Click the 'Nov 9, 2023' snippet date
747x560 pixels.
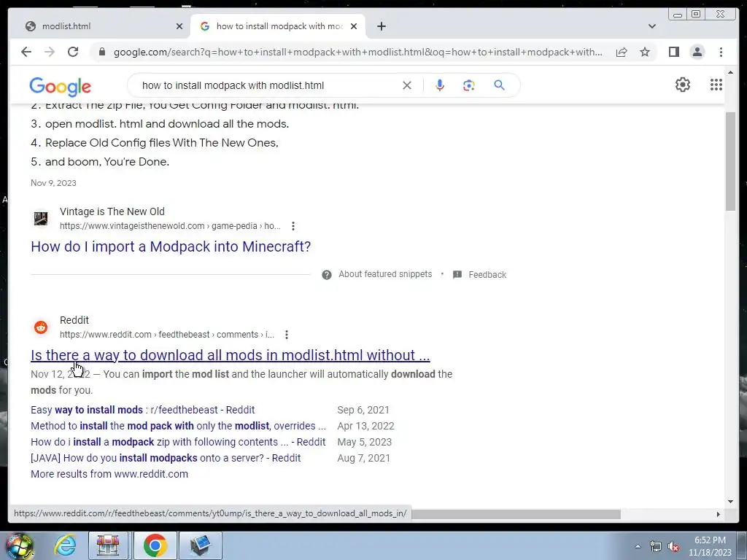(x=53, y=183)
